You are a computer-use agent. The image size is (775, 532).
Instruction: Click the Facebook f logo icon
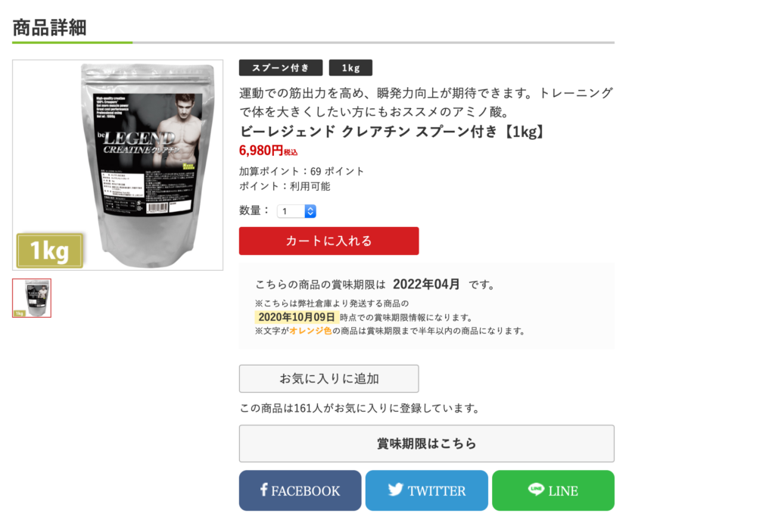tap(264, 490)
